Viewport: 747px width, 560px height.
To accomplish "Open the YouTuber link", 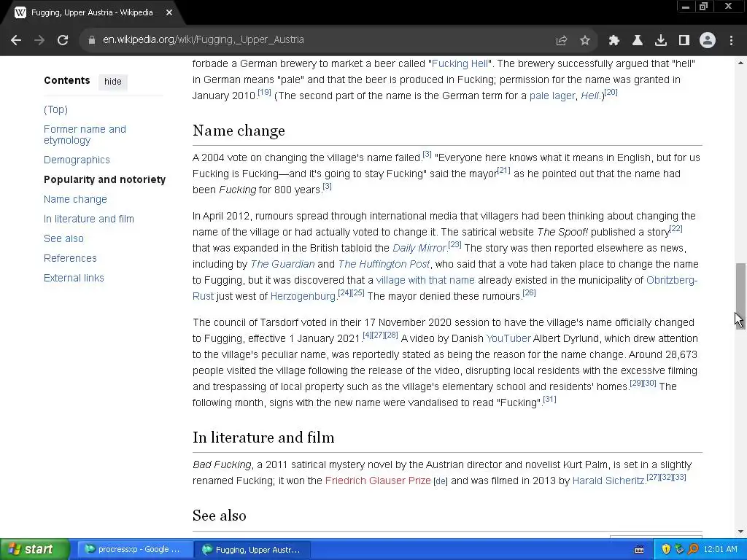I will (x=508, y=338).
